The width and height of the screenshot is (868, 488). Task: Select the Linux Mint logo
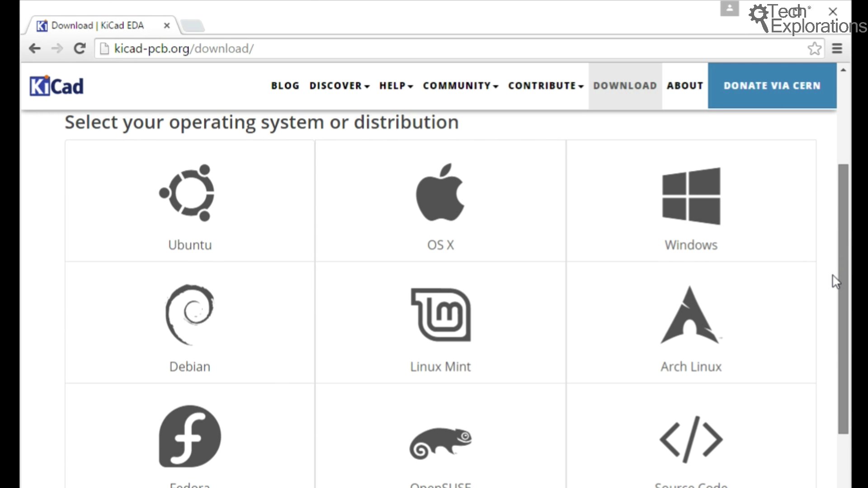coord(441,315)
